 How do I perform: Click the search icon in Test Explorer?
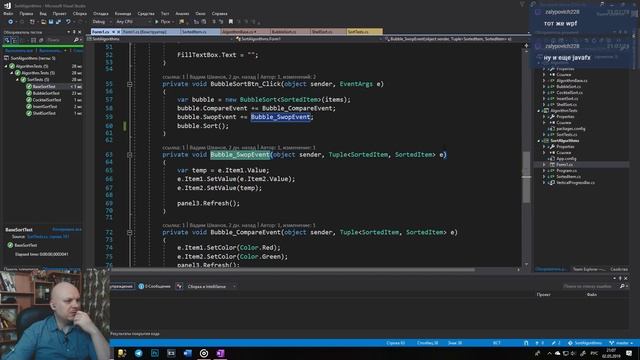point(76,40)
